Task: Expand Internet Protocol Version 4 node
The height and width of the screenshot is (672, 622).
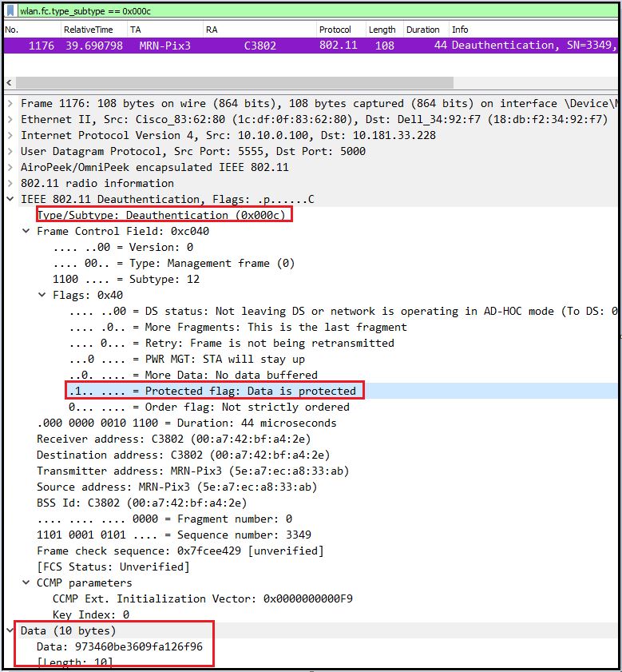Action: coord(10,135)
